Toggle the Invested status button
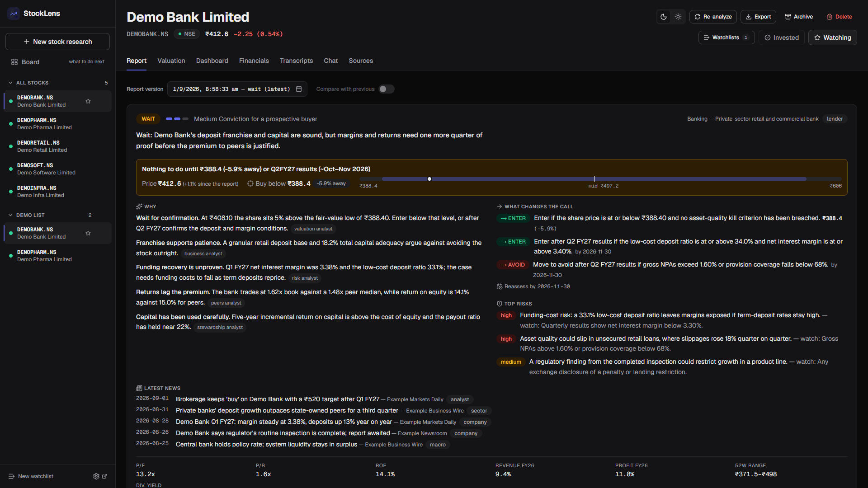The width and height of the screenshot is (868, 488). (x=782, y=38)
